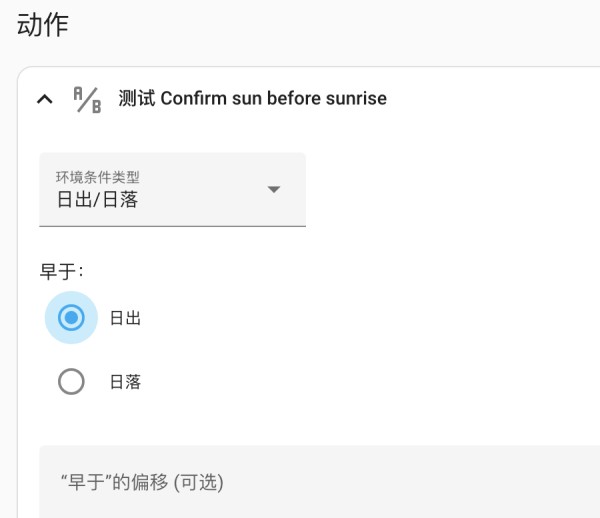600x518 pixels.
Task: Click the 测试 Confirm sun before sunrise title
Action: 253,98
